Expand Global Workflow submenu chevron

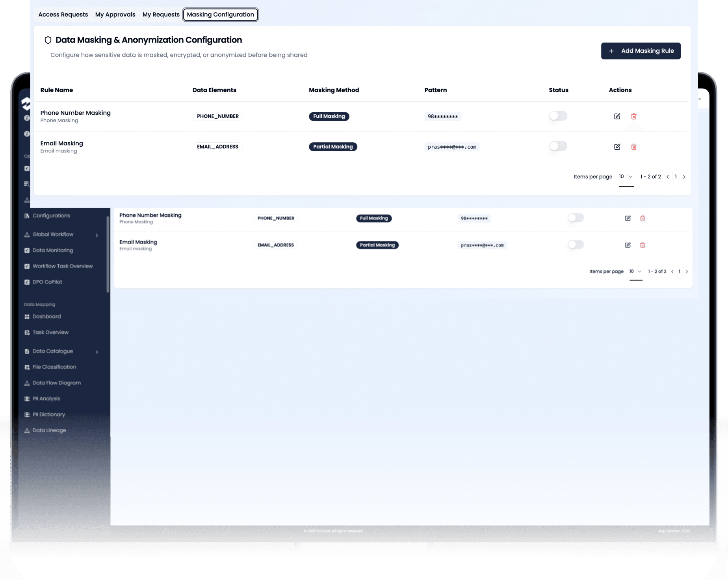click(x=97, y=235)
